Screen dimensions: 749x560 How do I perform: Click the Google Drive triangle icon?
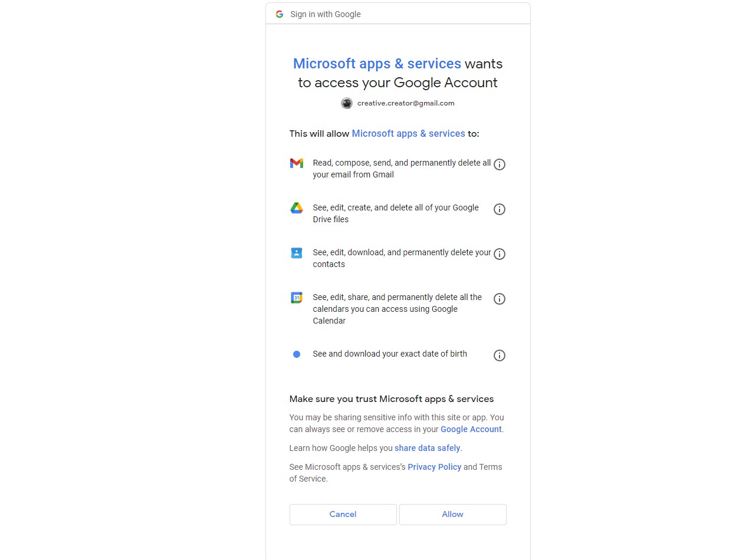297,207
